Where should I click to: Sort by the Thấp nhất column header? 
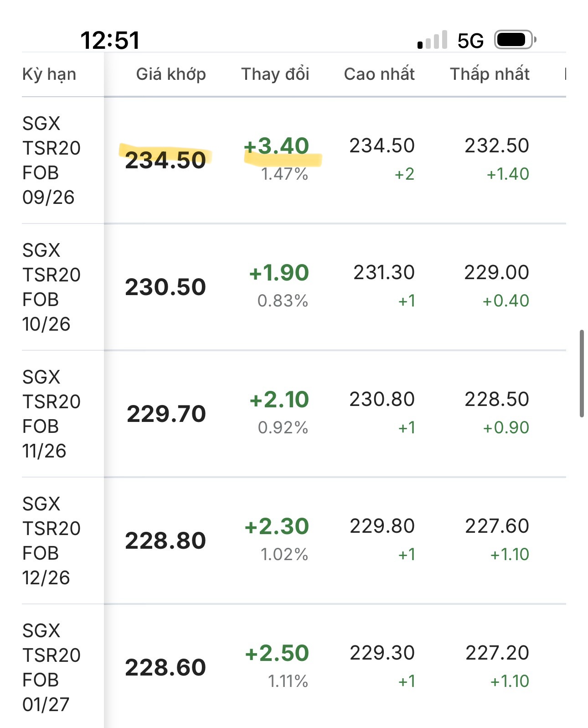click(x=490, y=74)
